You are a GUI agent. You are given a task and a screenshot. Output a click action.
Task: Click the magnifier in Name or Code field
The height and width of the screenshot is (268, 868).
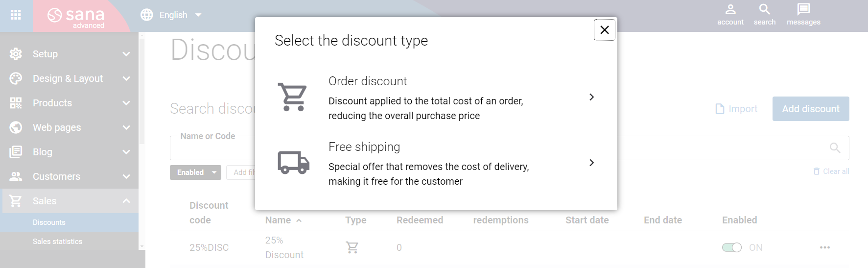click(835, 148)
